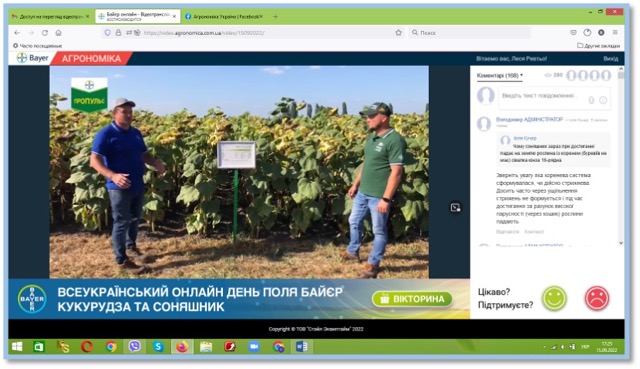Bookmark this page with the star icon
The image size is (640, 369).
tap(398, 33)
